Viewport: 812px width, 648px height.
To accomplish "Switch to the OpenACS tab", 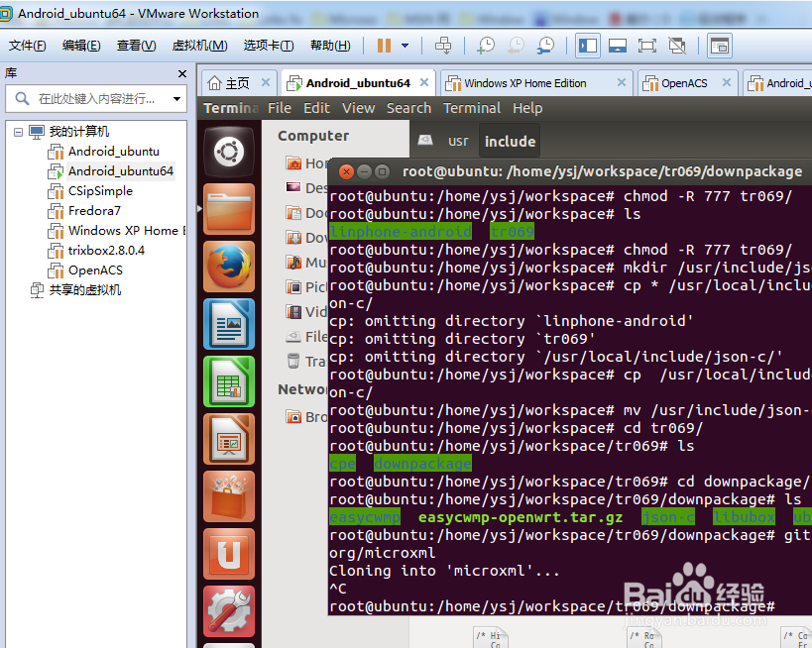I will [684, 83].
